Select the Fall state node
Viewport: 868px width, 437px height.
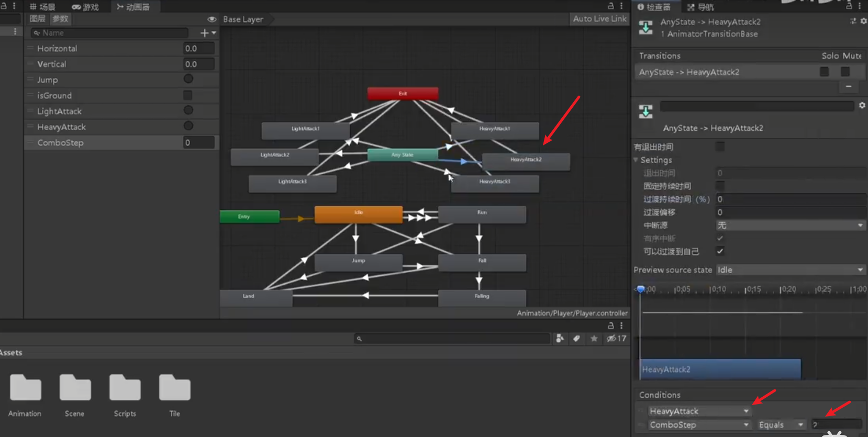click(x=482, y=262)
